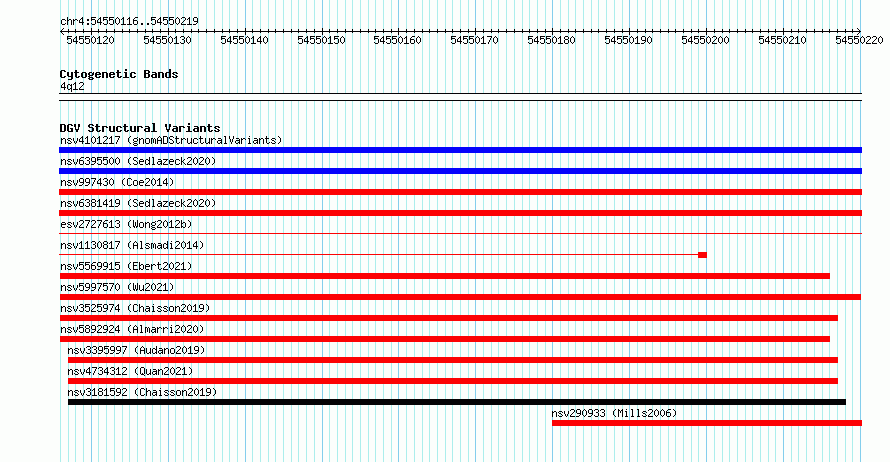The height and width of the screenshot is (462, 890).
Task: Open nsv5892924 (Almarri2020) label
Action: pyautogui.click(x=132, y=329)
